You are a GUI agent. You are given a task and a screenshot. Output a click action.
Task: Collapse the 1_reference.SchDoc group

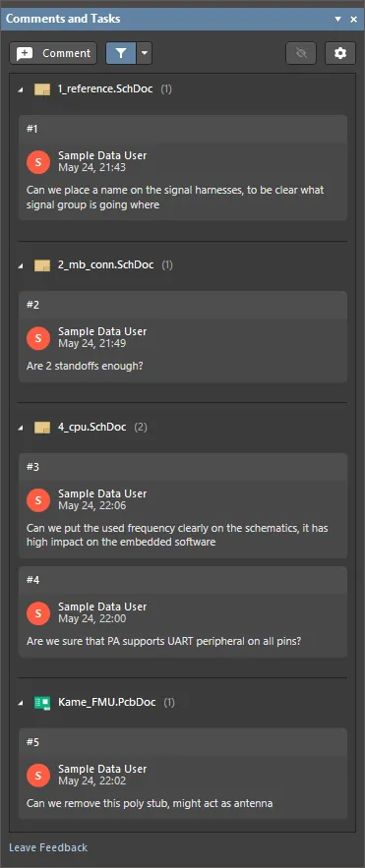tap(21, 89)
